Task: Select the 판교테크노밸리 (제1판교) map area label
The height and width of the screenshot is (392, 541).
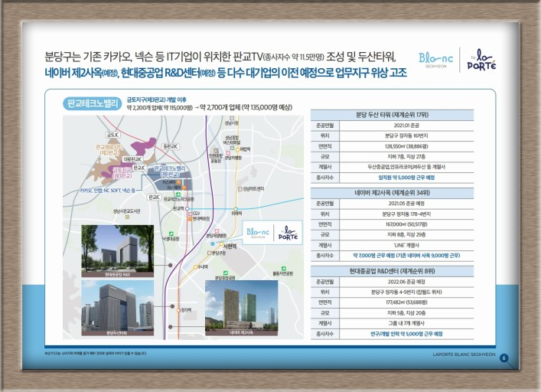Action: (x=170, y=171)
